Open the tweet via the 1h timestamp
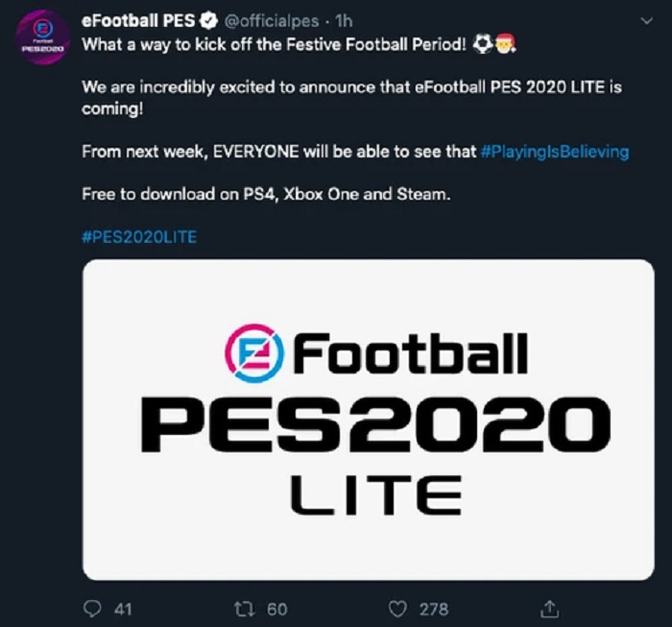The width and height of the screenshot is (672, 627). click(x=343, y=22)
